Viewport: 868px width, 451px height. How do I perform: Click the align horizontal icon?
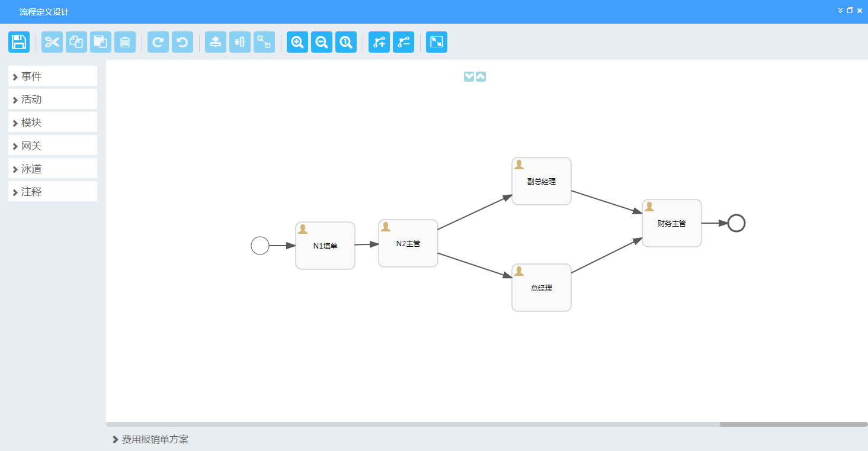[240, 42]
